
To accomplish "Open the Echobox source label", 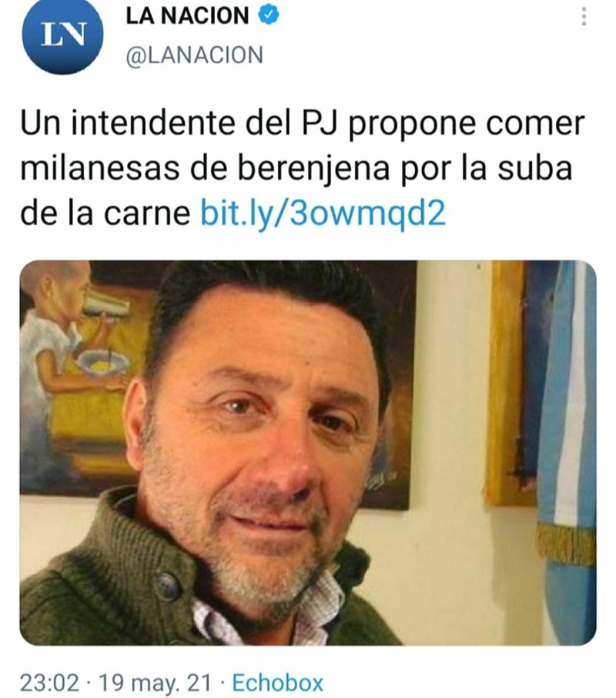I will pos(277,683).
